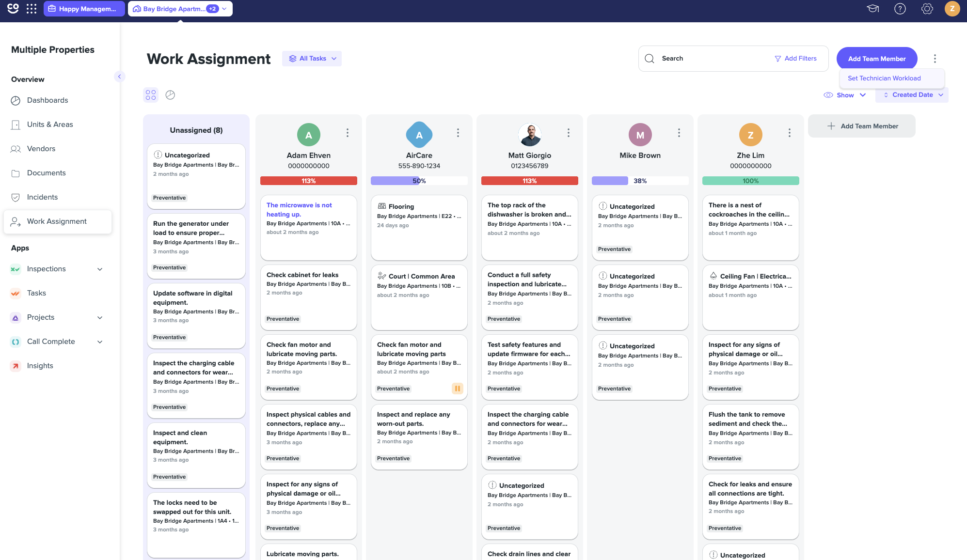The height and width of the screenshot is (560, 967).
Task: Open the Created Date sort dropdown
Action: click(x=912, y=95)
